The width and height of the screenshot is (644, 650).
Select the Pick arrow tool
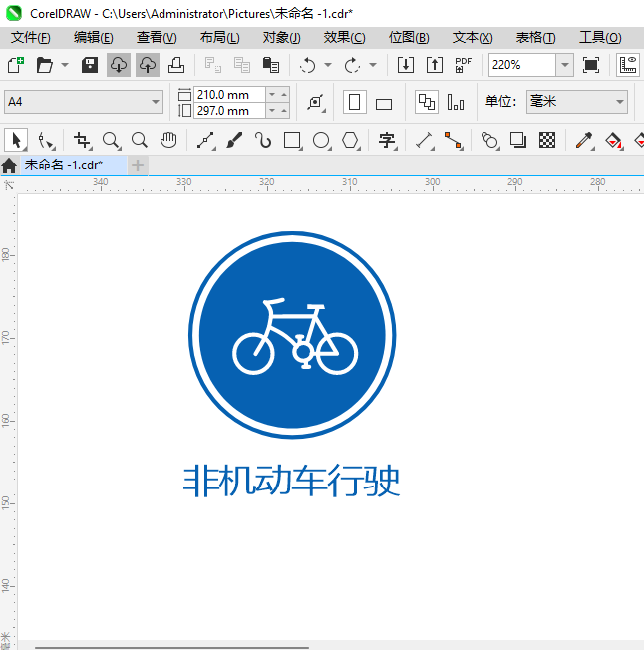pyautogui.click(x=16, y=140)
